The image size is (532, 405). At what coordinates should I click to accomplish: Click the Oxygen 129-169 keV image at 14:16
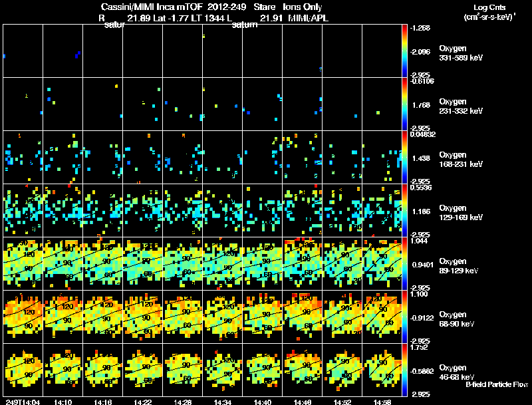pos(103,210)
